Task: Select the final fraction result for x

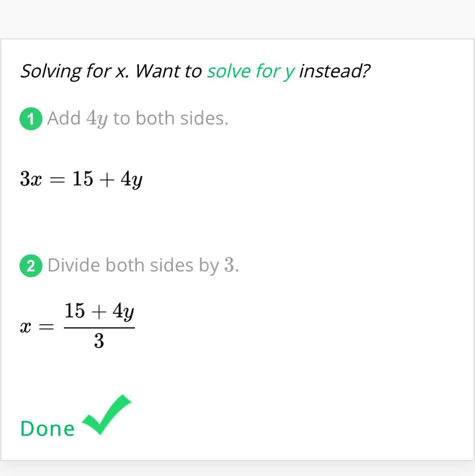Action: 77,326
